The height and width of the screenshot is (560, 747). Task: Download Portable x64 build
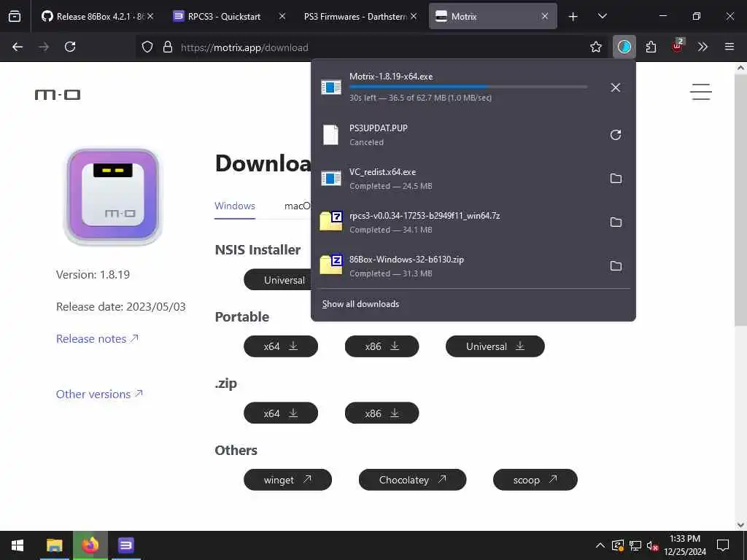point(281,346)
